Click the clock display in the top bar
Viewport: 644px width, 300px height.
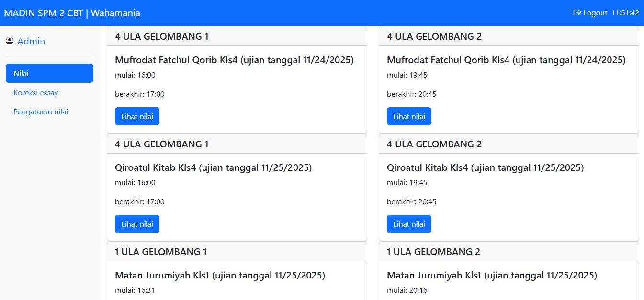tap(625, 13)
